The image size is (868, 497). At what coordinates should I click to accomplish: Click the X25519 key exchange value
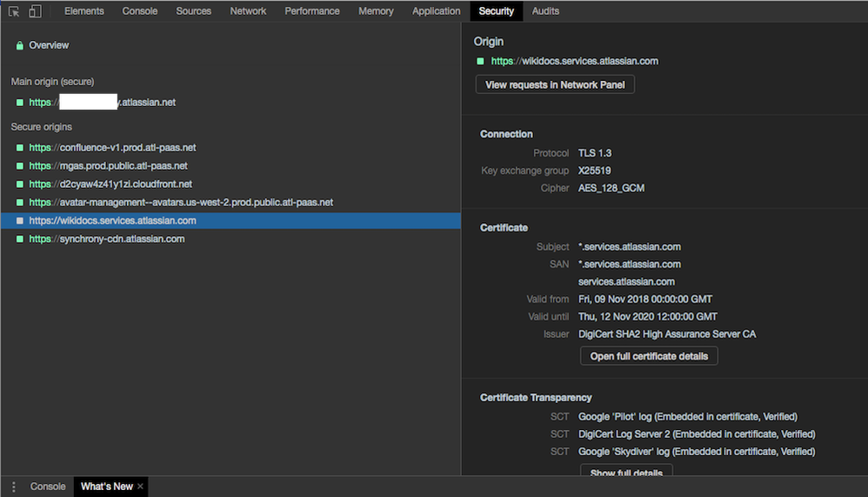pyautogui.click(x=595, y=171)
